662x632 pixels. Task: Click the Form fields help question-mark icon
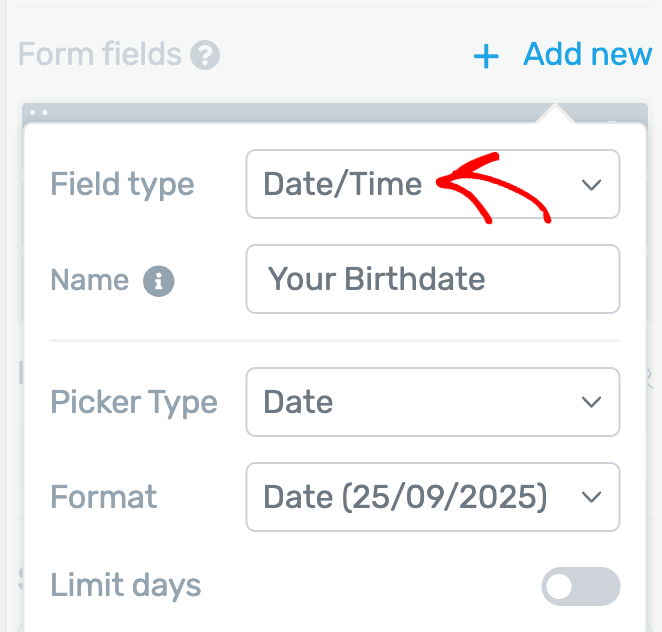pos(206,55)
